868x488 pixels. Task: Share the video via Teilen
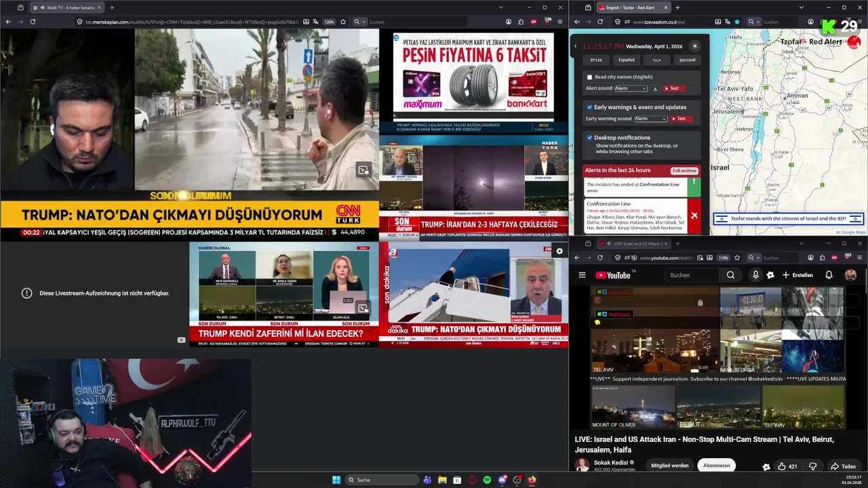(x=844, y=466)
